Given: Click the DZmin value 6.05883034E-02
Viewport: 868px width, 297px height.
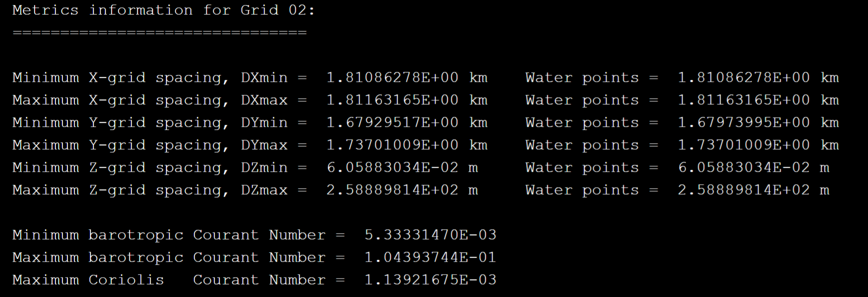Looking at the screenshot, I should click(x=392, y=167).
